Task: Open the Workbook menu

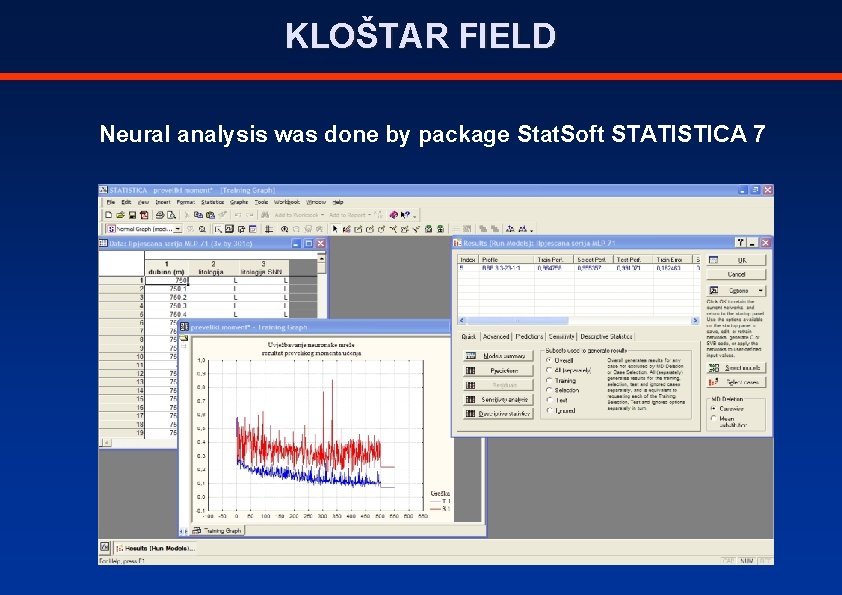Action: 287,202
